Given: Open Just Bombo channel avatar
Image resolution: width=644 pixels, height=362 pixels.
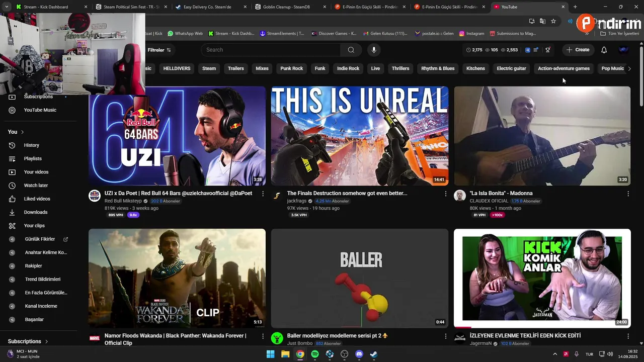Looking at the screenshot, I should click(x=277, y=338).
